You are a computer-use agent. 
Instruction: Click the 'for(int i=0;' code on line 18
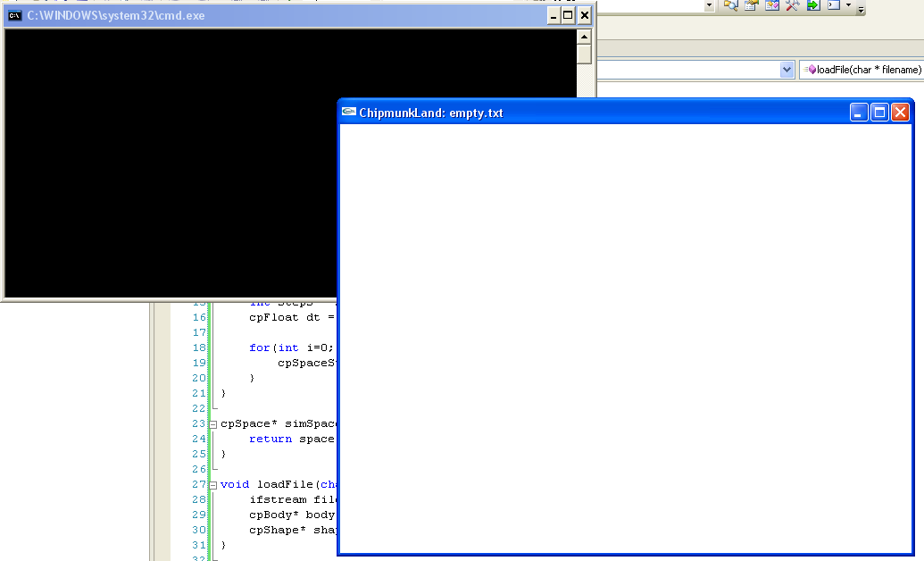292,348
